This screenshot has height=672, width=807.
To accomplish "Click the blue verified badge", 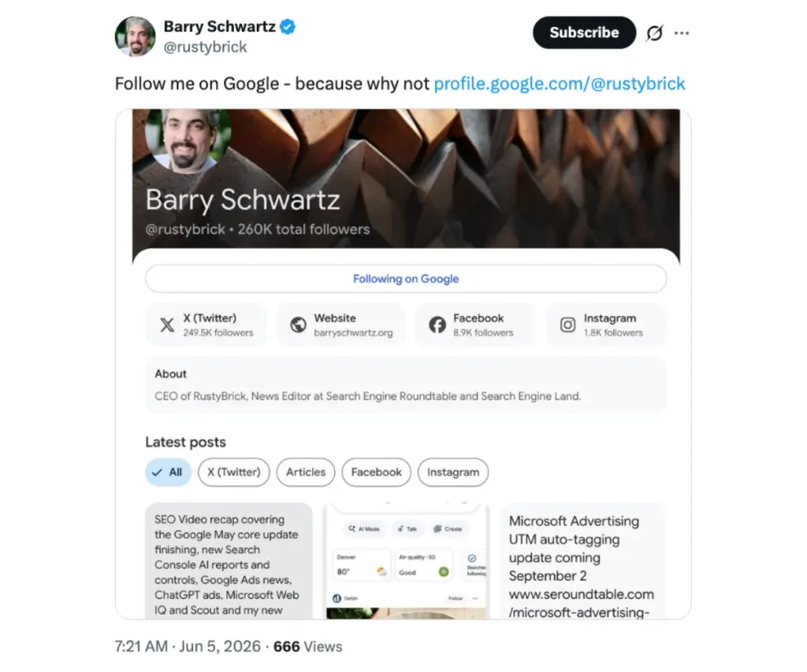I will coord(288,26).
